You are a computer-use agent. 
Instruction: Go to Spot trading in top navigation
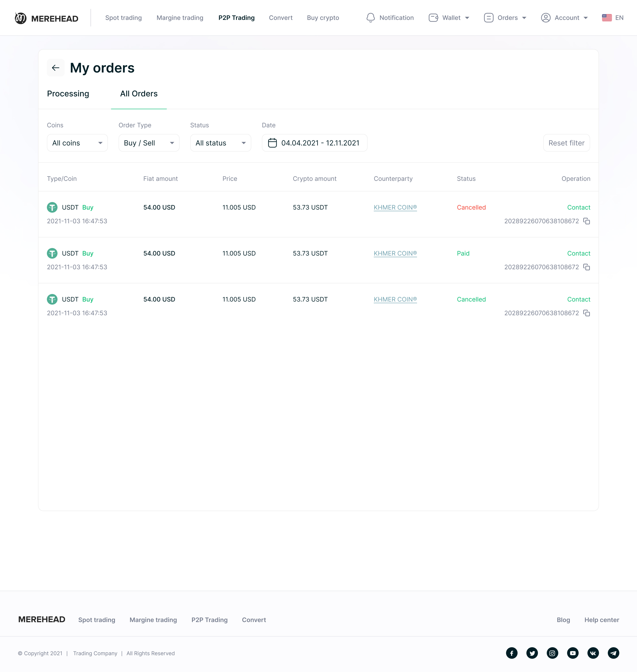coord(123,18)
